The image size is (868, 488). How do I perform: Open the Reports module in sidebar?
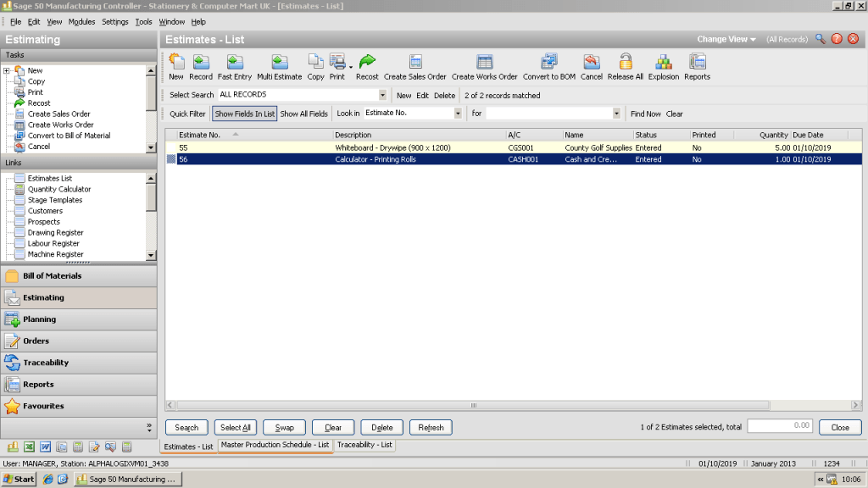pos(79,384)
